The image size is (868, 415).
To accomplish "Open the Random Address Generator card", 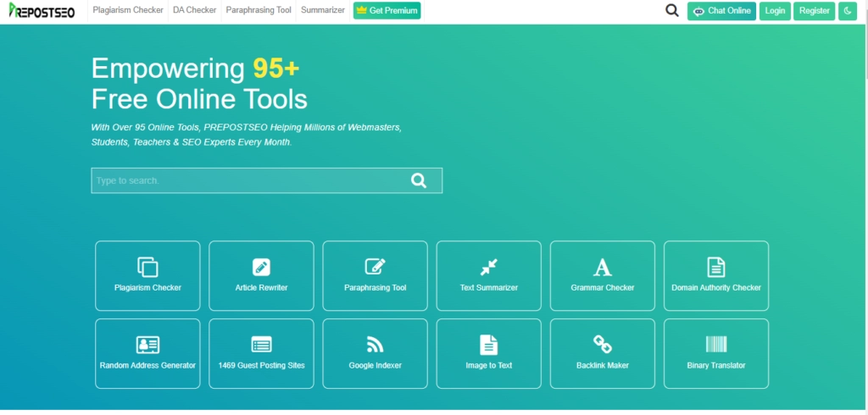I will tap(147, 354).
